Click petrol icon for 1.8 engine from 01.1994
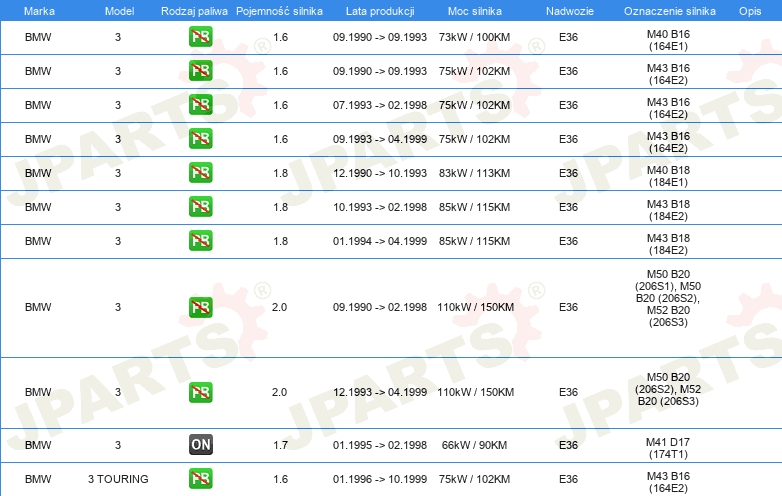 [201, 241]
